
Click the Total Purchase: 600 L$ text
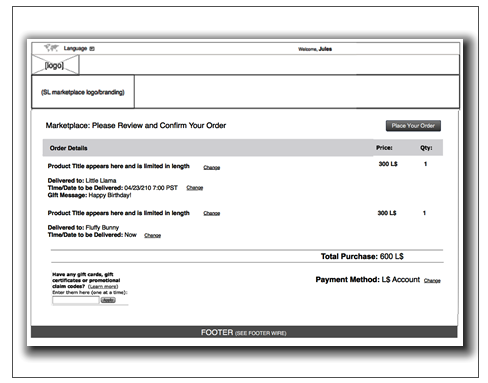click(362, 256)
